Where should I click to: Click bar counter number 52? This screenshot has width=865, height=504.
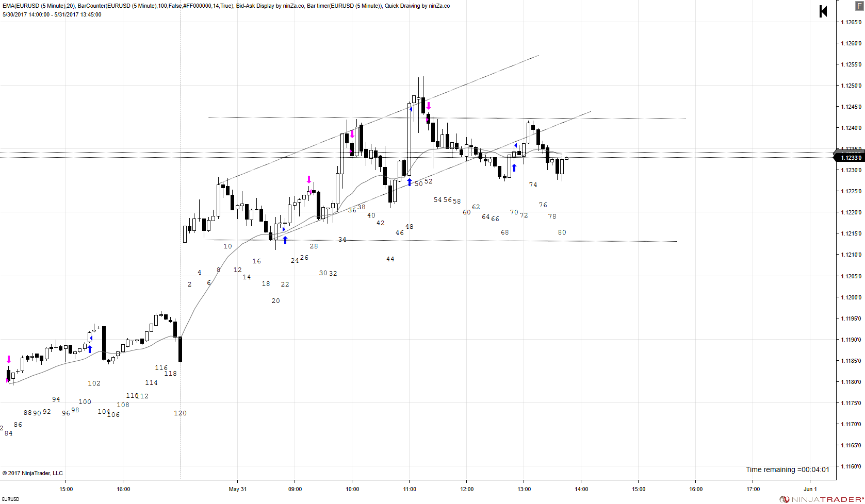point(429,181)
